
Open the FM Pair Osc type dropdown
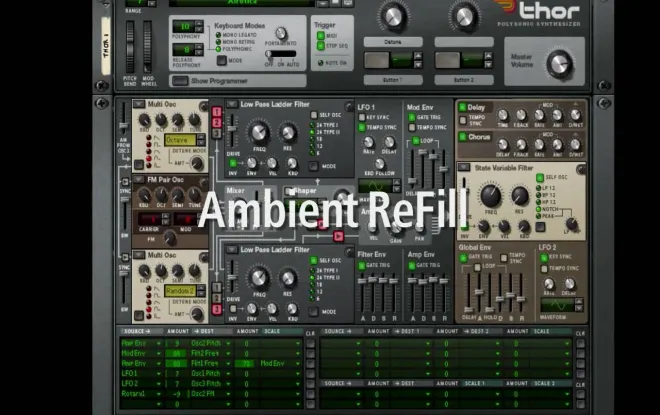point(139,180)
